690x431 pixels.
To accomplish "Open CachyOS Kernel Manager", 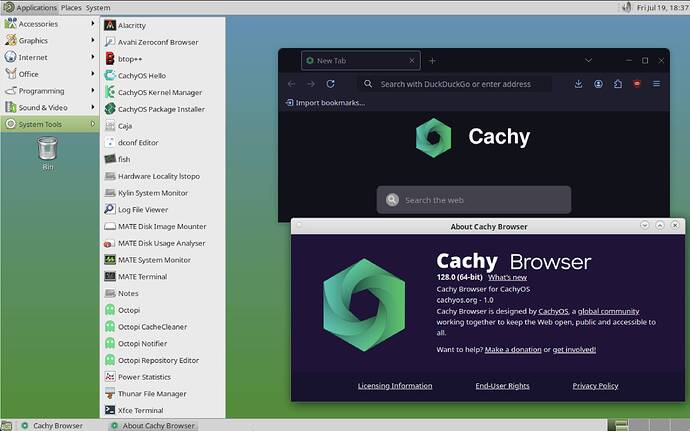I will point(163,92).
